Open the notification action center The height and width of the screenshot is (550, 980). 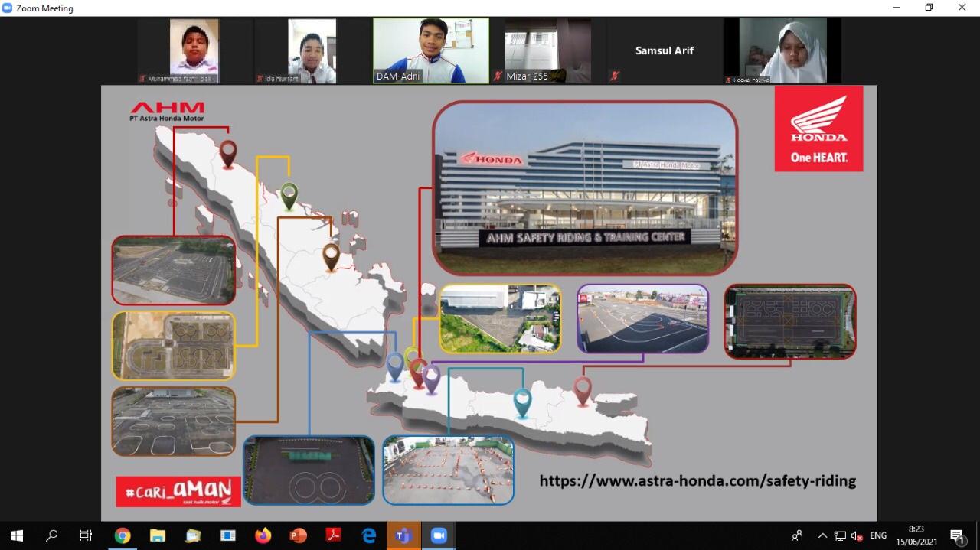957,535
